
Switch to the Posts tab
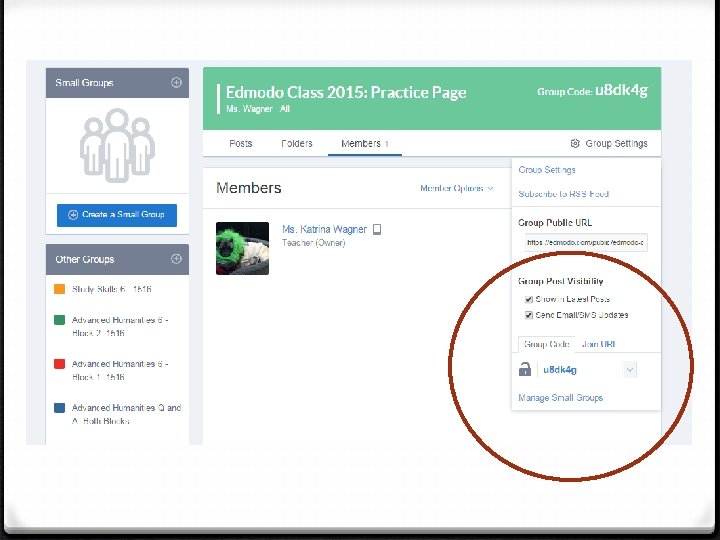pos(241,143)
